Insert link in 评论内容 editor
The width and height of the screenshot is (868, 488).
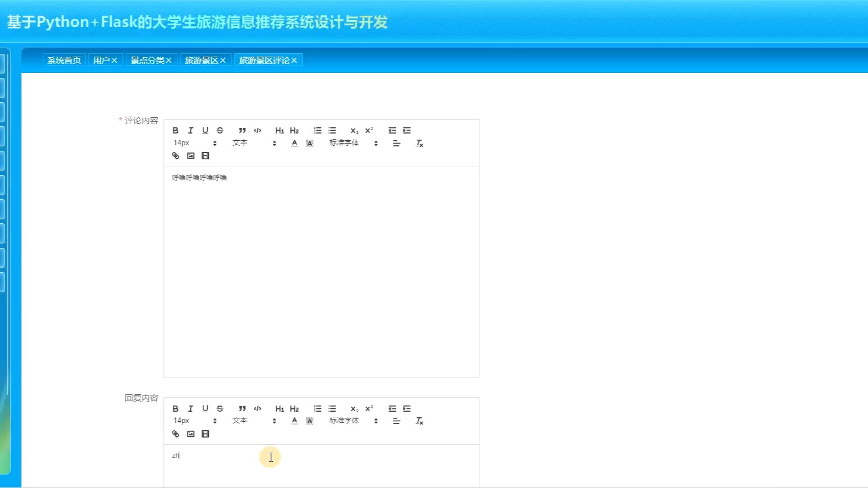tap(176, 156)
